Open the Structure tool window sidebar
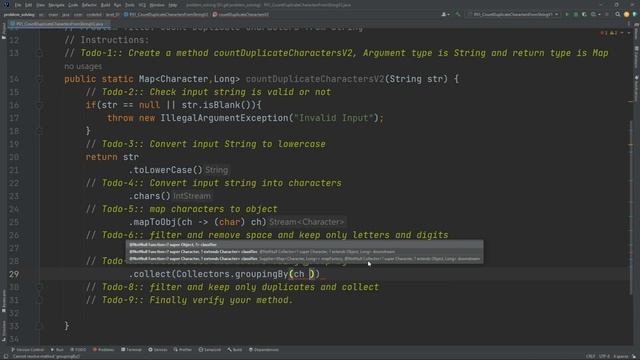Screen dimensions: 640x360 click(x=4, y=331)
